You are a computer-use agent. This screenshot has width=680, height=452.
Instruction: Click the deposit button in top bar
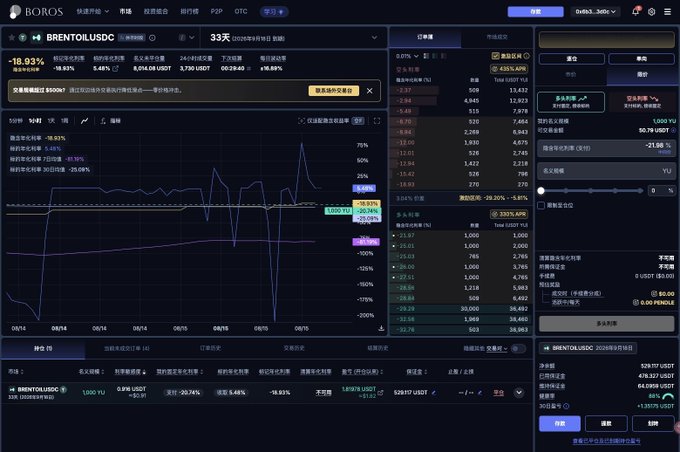[x=536, y=12]
